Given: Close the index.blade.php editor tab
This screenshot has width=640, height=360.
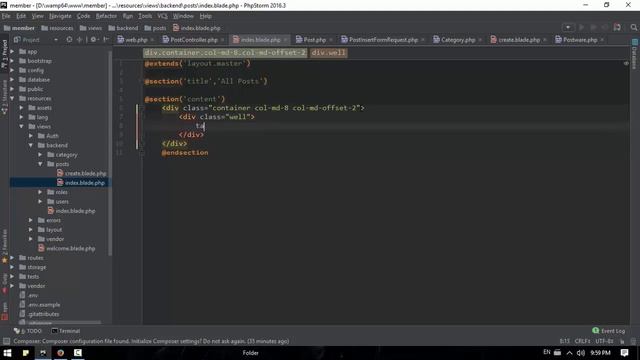Looking at the screenshot, I should pos(285,40).
